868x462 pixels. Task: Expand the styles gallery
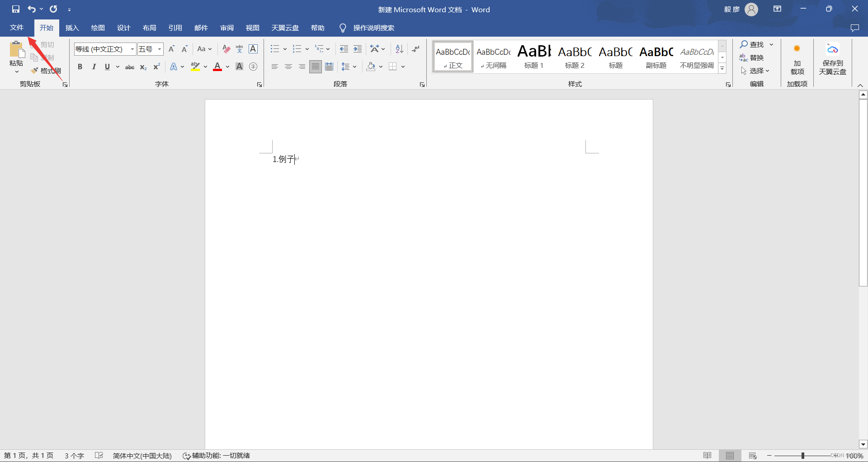[x=722, y=69]
